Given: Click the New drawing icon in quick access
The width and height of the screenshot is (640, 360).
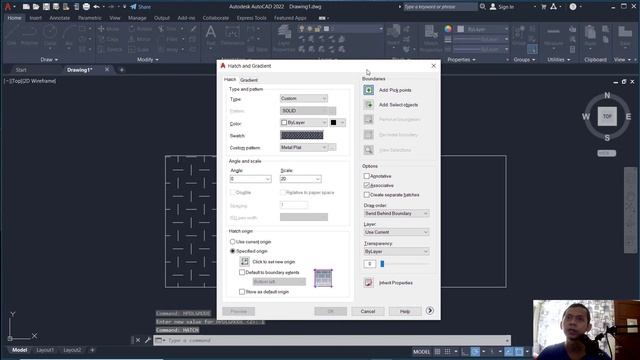Looking at the screenshot, I should coord(26,7).
